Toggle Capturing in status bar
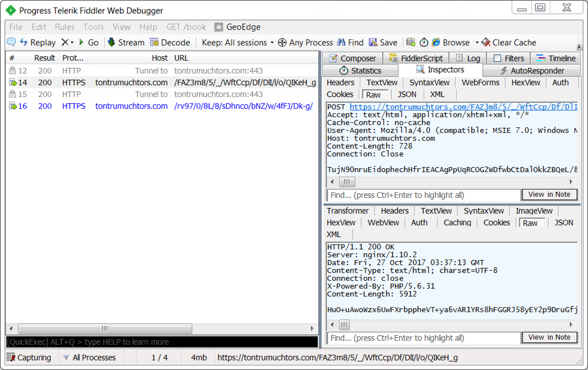588x370 pixels. [29, 358]
